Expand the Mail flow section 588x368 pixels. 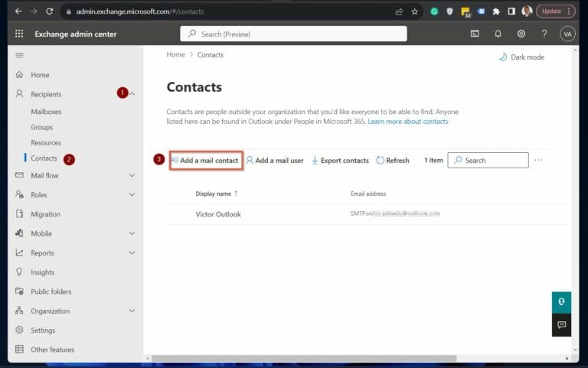click(132, 175)
